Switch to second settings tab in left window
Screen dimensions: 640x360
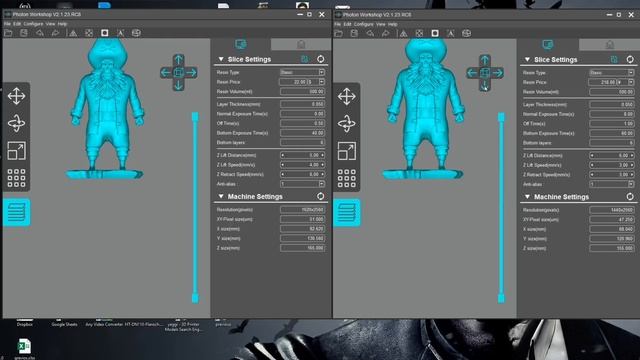click(x=301, y=44)
